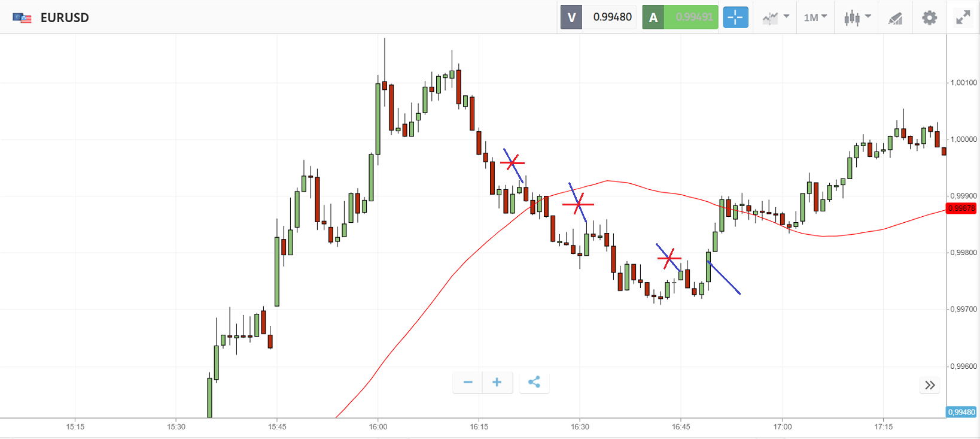This screenshot has height=439, width=980.
Task: Click the blue 0.99480 current price label
Action: (961, 412)
